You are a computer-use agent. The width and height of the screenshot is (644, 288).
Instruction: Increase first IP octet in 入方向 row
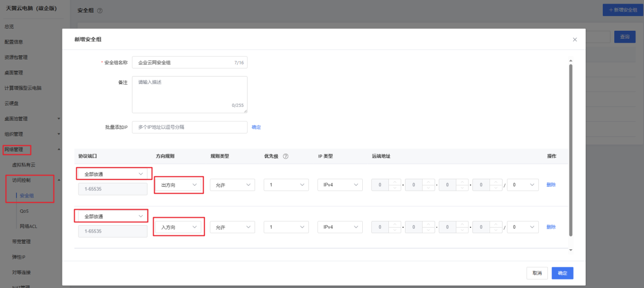coord(395,224)
